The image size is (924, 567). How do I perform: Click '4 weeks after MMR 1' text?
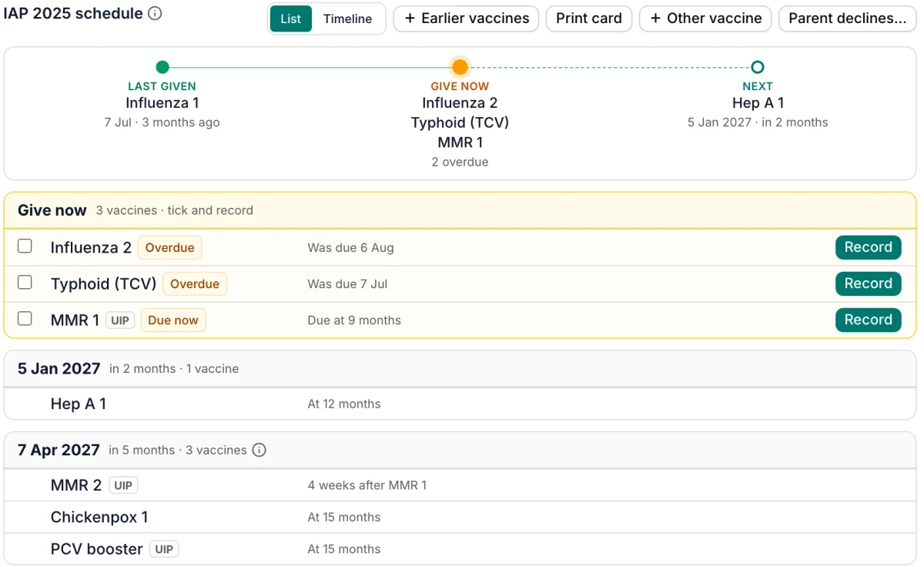[367, 485]
